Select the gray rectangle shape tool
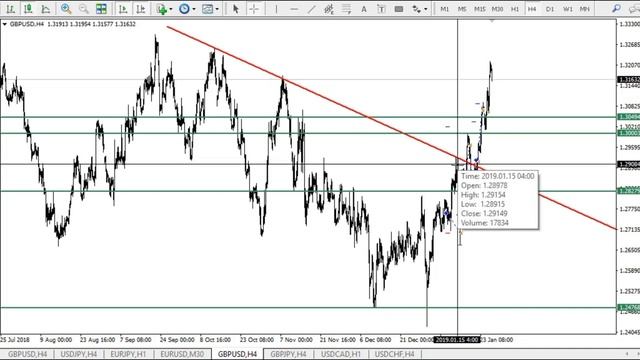This screenshot has width=640, height=360. (399, 9)
